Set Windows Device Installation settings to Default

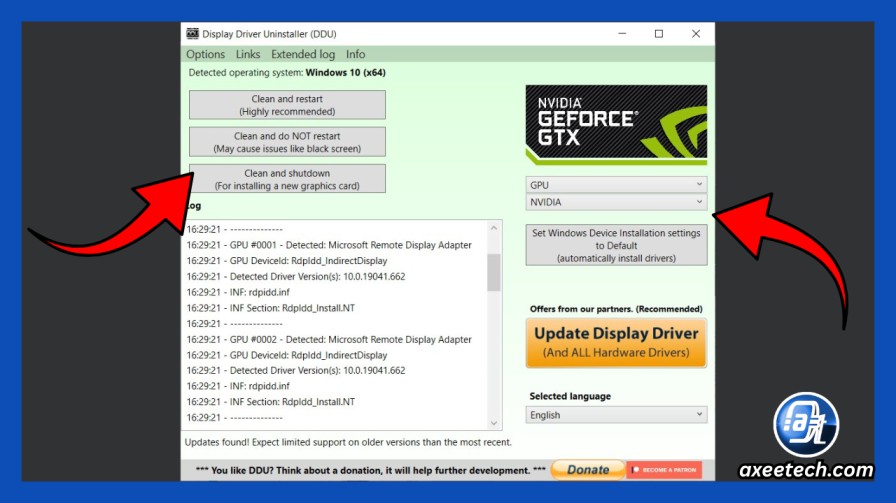coord(616,245)
